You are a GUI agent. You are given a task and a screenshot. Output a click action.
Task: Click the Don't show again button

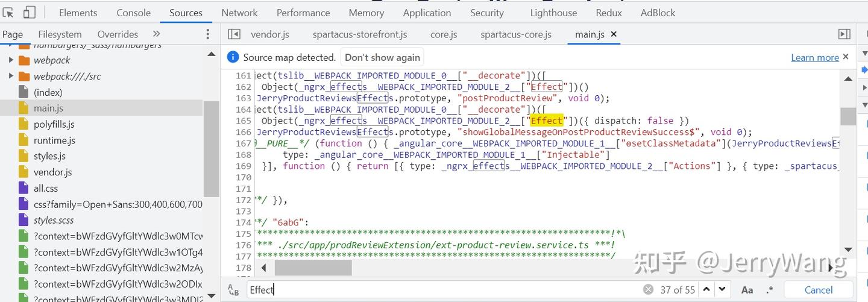(382, 57)
